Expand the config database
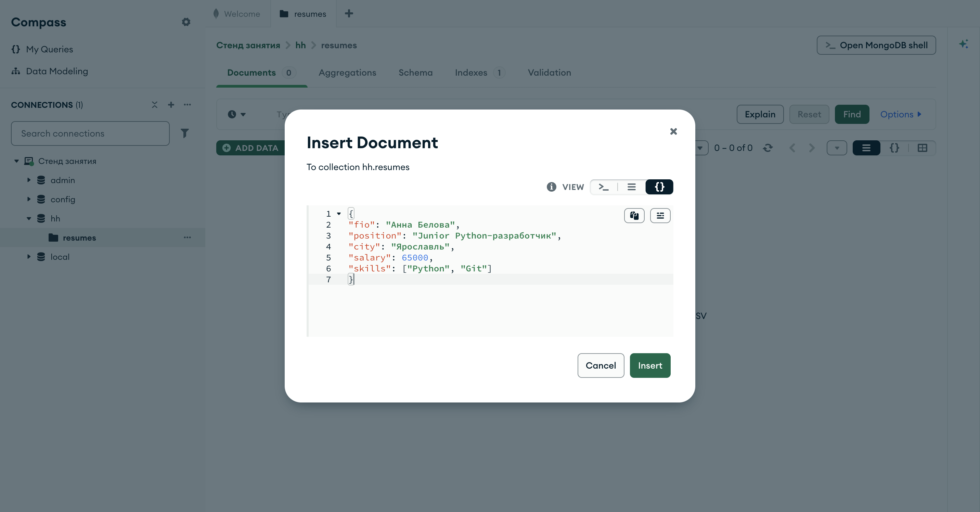The height and width of the screenshot is (512, 980). click(x=28, y=199)
